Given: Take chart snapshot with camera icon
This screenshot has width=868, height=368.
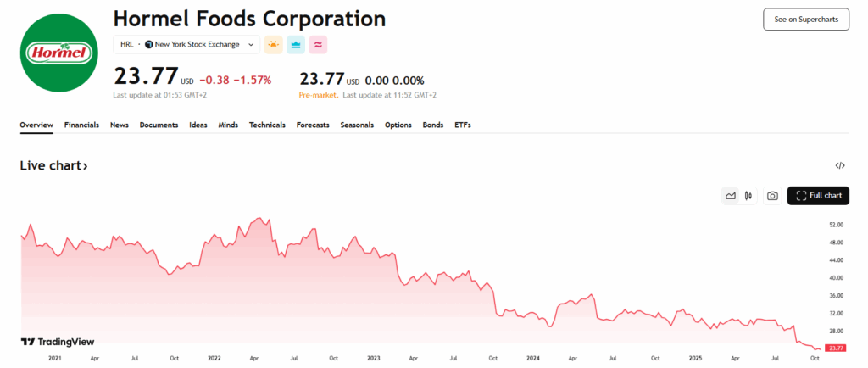Looking at the screenshot, I should (772, 196).
